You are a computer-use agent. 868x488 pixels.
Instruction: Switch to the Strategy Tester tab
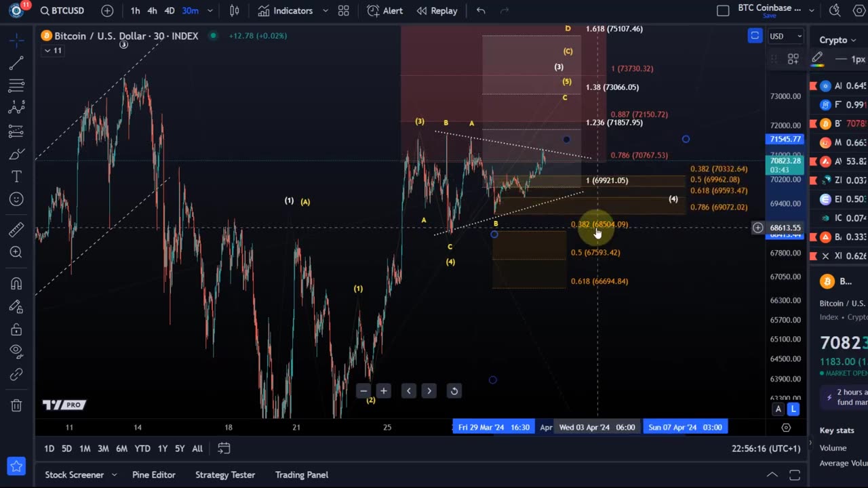point(225,475)
